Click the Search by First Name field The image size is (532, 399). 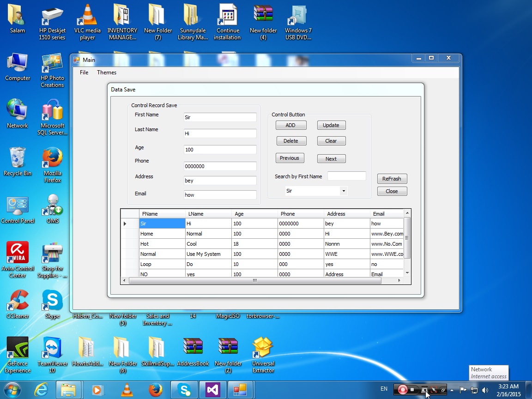pos(346,176)
